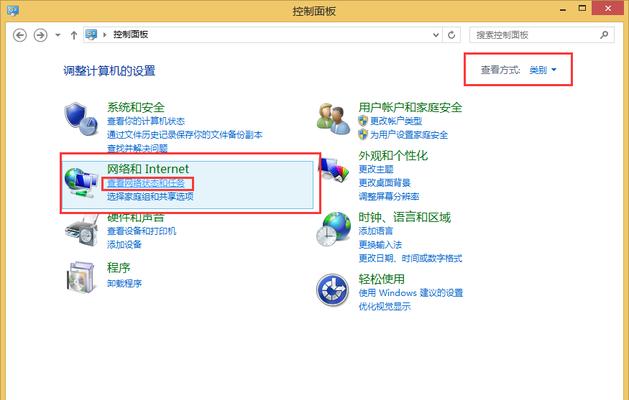Screen dimensions: 629x400
Task: Click the shield icon beside 为用户设置家庭安全
Action: (363, 134)
